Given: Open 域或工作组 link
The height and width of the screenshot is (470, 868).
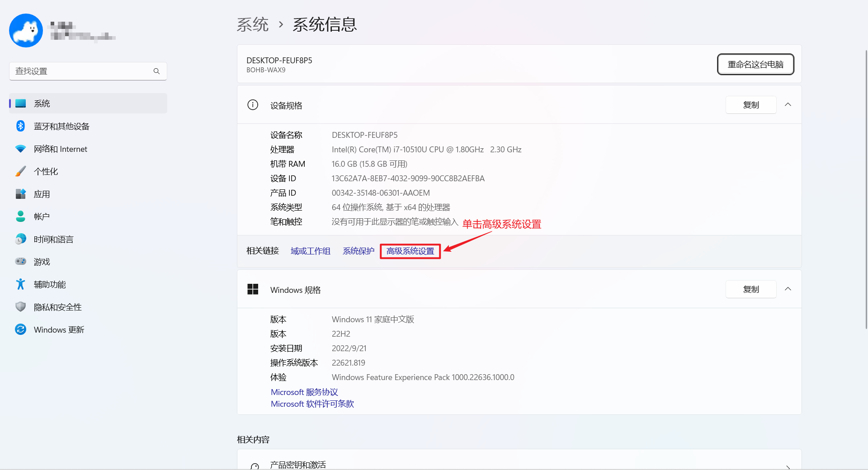Looking at the screenshot, I should tap(311, 251).
